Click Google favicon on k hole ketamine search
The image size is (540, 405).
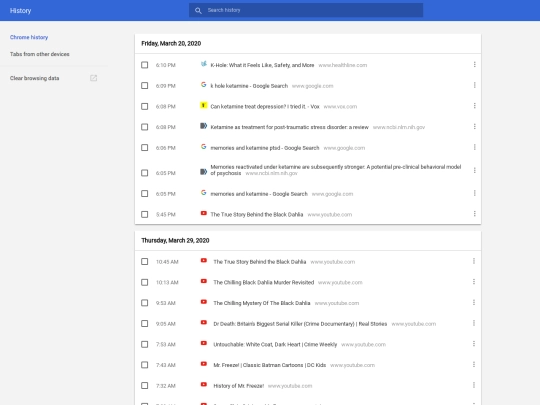click(x=204, y=85)
